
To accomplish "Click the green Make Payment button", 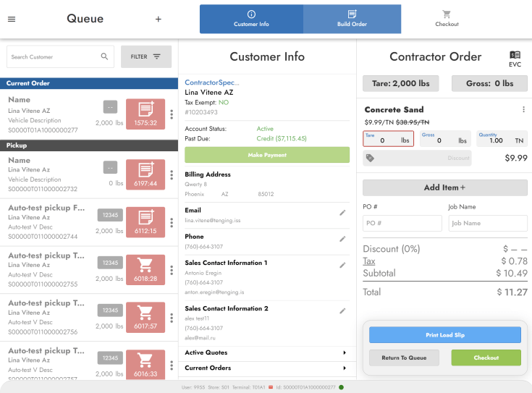I will point(267,155).
